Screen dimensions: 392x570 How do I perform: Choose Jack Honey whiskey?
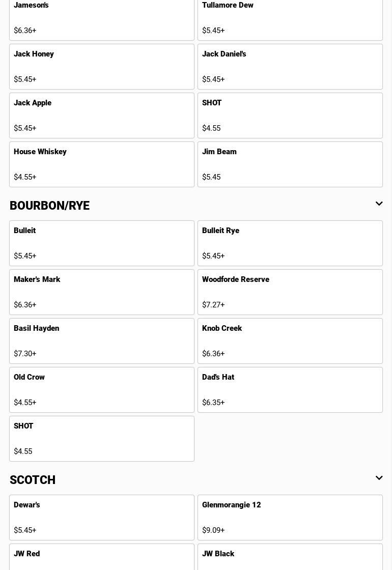(x=102, y=67)
